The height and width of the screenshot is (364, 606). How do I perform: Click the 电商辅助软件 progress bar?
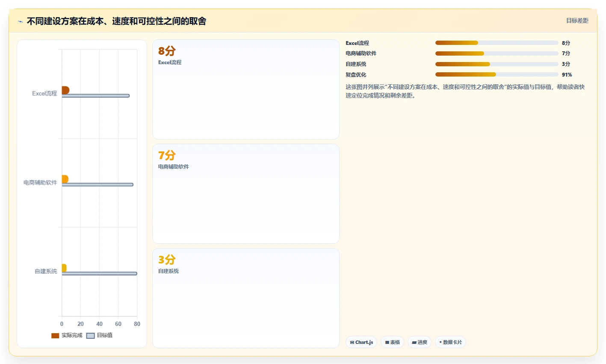[497, 53]
